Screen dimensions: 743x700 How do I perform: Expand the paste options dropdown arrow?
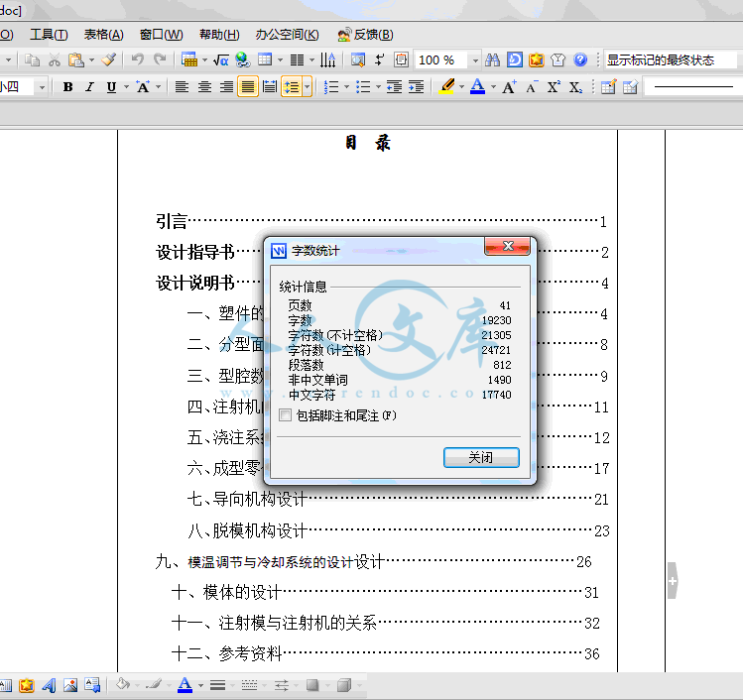click(x=92, y=60)
